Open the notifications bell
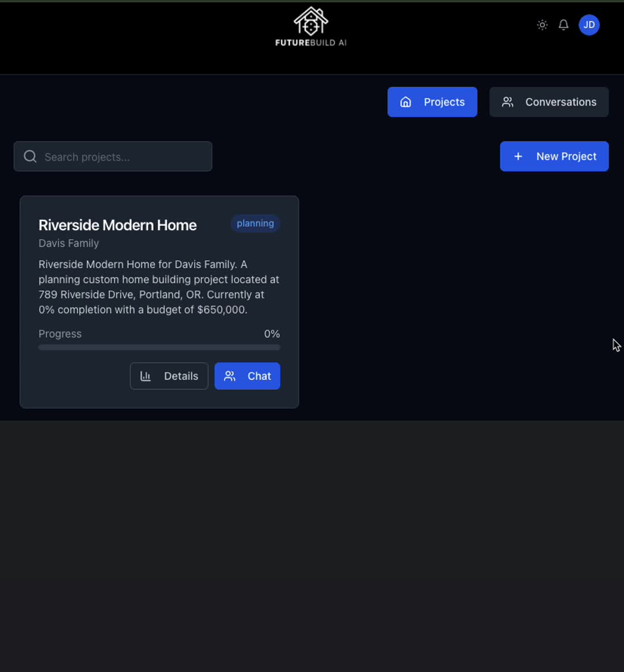Screen dimensions: 624x672 563,25
